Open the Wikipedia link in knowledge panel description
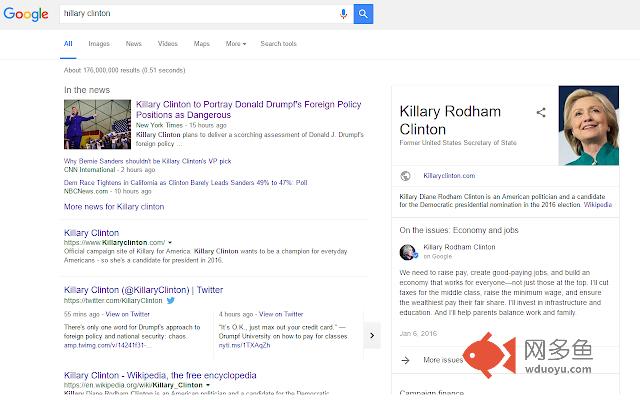640x400 pixels. pos(598,205)
